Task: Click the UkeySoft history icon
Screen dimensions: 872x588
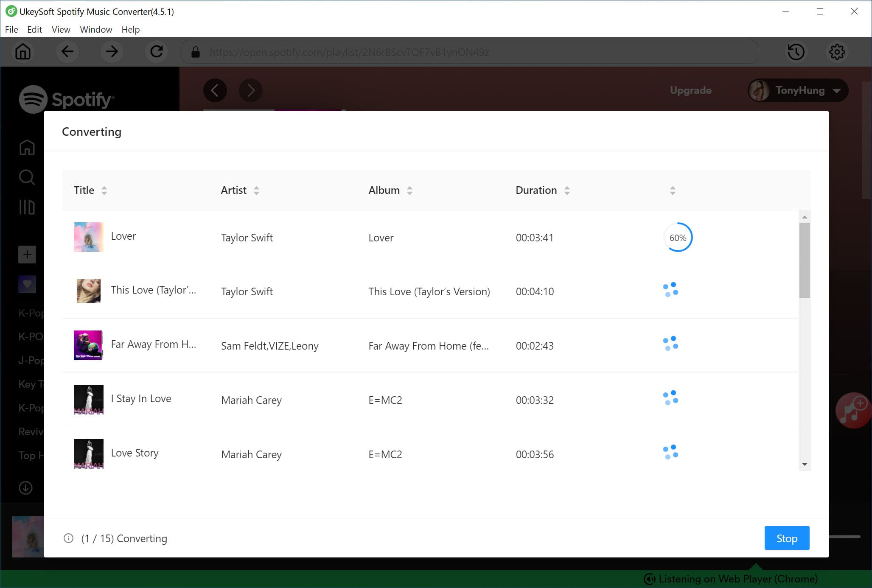Action: click(796, 52)
